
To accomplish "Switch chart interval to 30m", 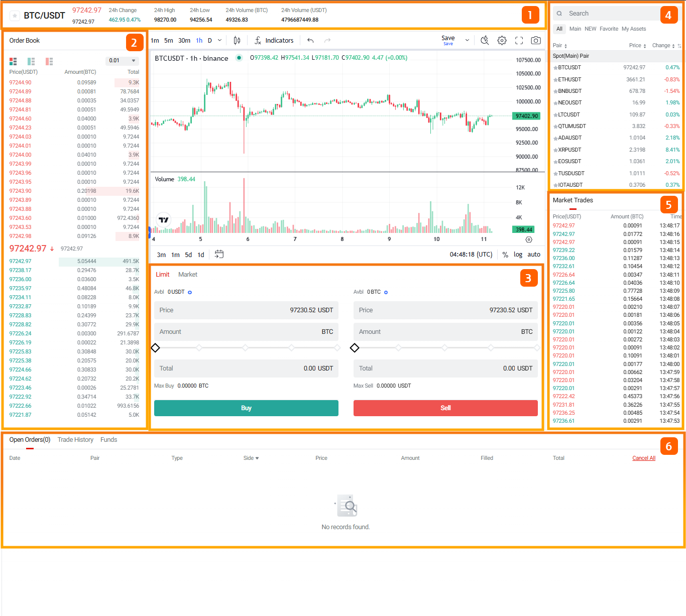I will 184,41.
